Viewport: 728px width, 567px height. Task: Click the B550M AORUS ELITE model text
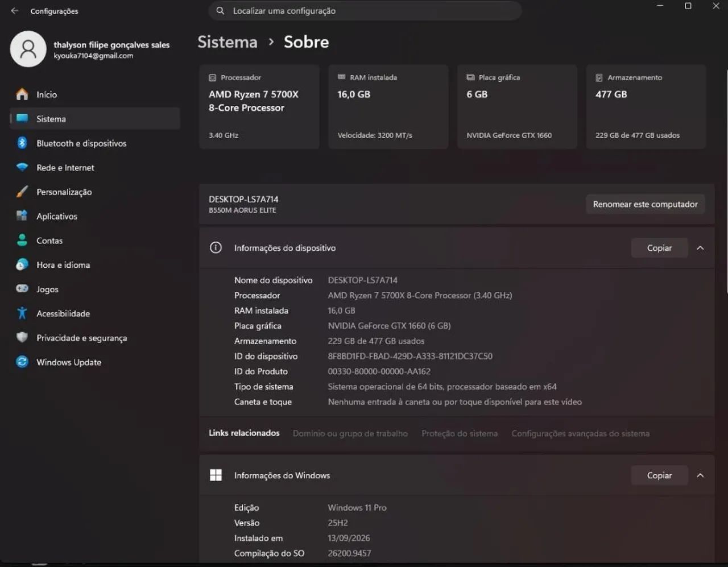pyautogui.click(x=242, y=210)
